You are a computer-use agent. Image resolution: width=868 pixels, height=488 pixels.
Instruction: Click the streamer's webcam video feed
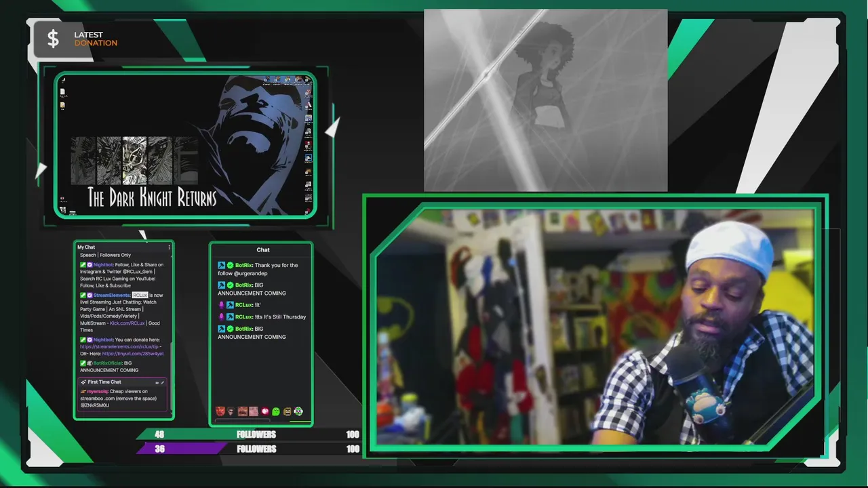pos(594,327)
